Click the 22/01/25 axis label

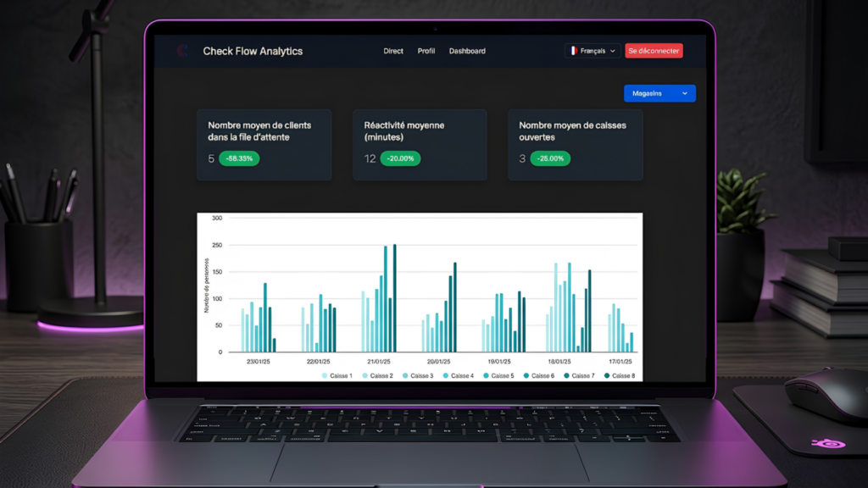pyautogui.click(x=319, y=361)
